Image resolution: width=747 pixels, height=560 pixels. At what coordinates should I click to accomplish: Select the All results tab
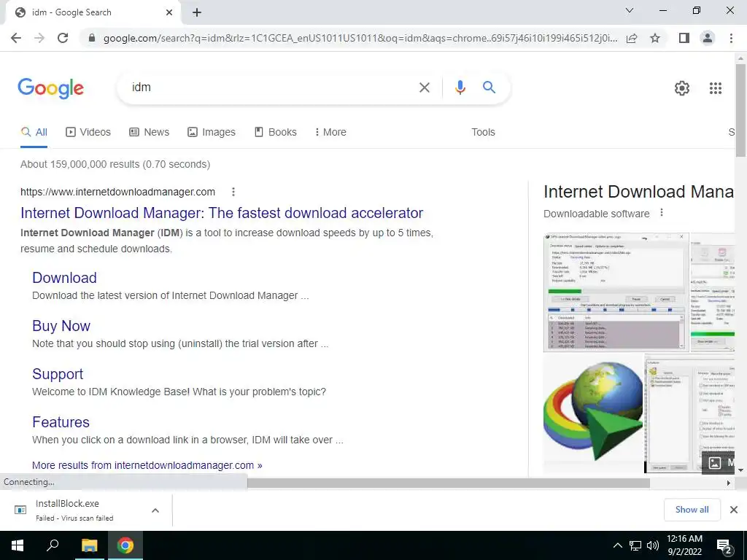pos(34,133)
